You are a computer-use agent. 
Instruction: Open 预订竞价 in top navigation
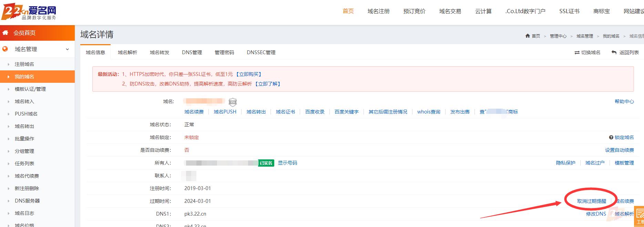[414, 11]
